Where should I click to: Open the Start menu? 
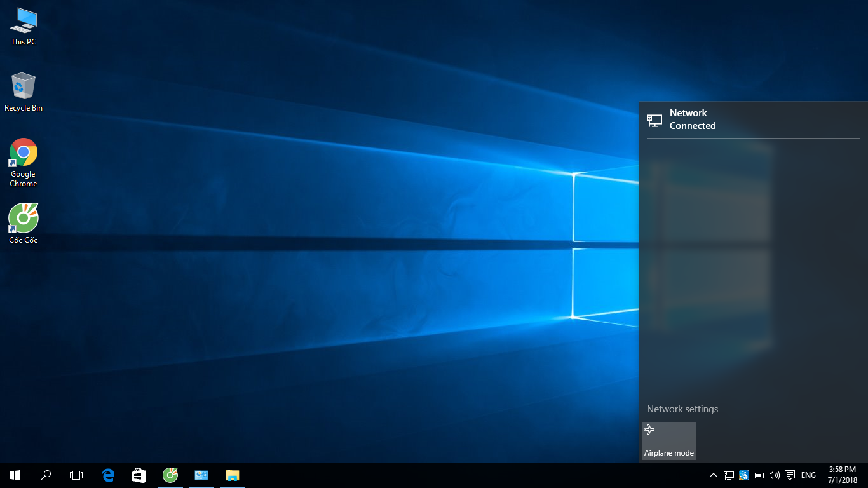tap(15, 475)
